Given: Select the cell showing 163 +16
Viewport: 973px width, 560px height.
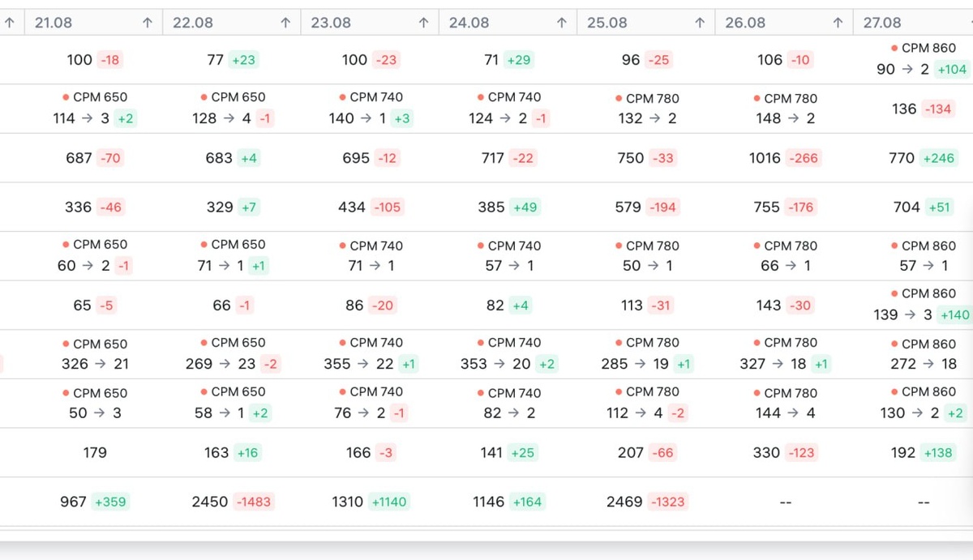Looking at the screenshot, I should pyautogui.click(x=232, y=453).
